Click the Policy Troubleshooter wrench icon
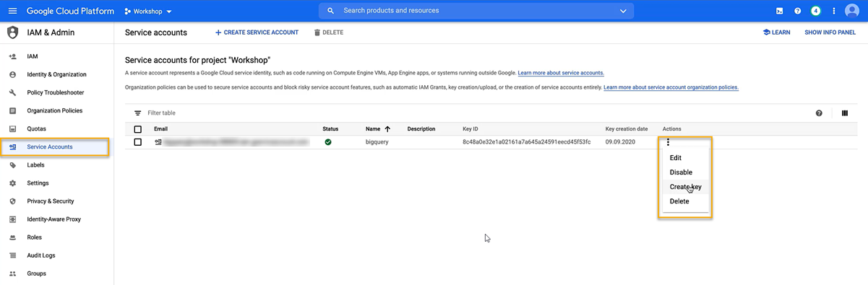 (x=12, y=92)
